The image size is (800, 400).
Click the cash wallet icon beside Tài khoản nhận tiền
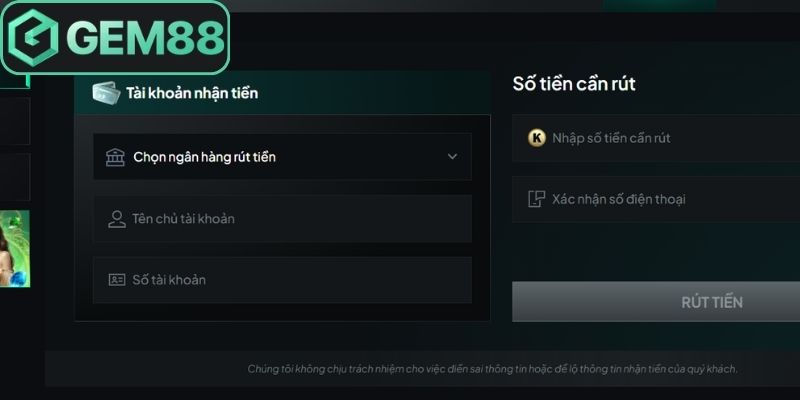click(106, 93)
